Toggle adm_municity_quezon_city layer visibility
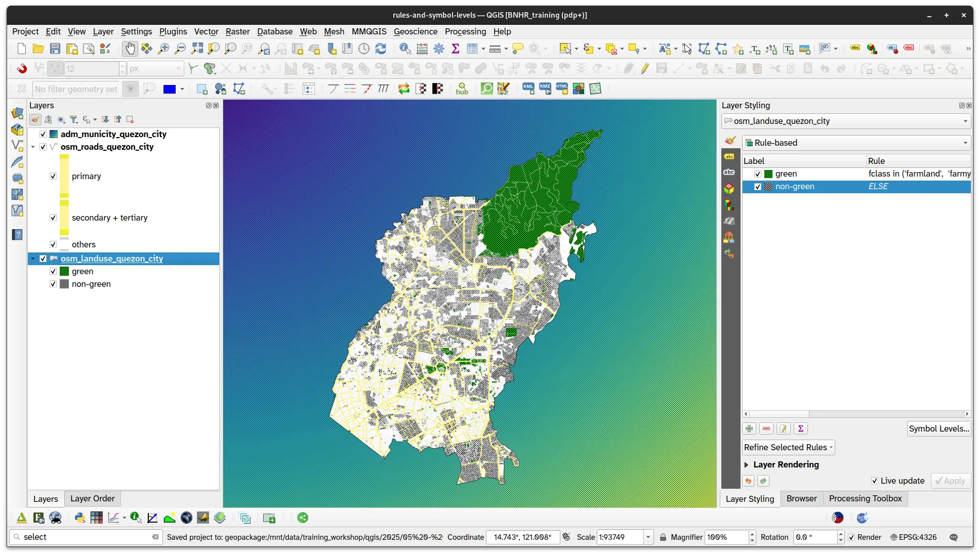The width and height of the screenshot is (980, 555). tap(43, 134)
